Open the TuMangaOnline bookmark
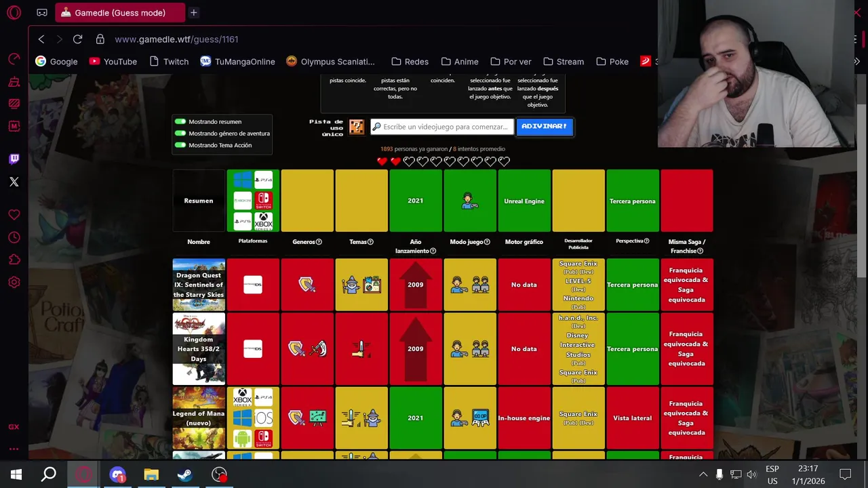The width and height of the screenshot is (868, 488). (x=237, y=62)
